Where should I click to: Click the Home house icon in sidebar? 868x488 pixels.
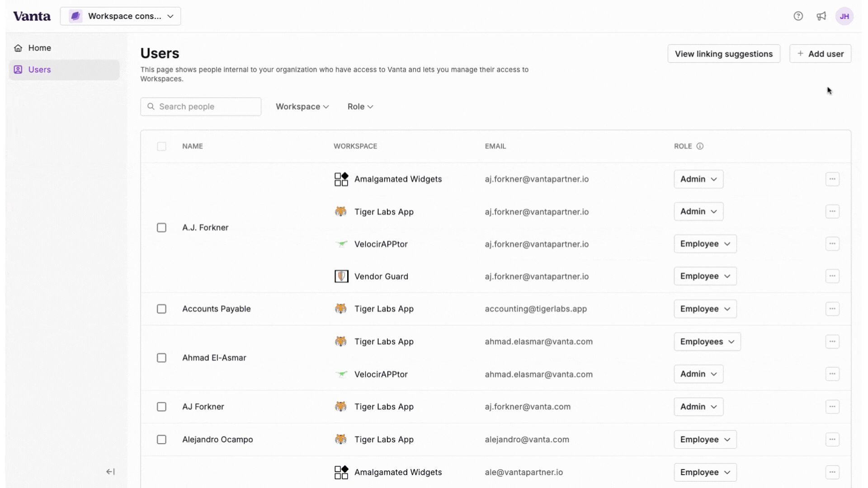coord(18,48)
